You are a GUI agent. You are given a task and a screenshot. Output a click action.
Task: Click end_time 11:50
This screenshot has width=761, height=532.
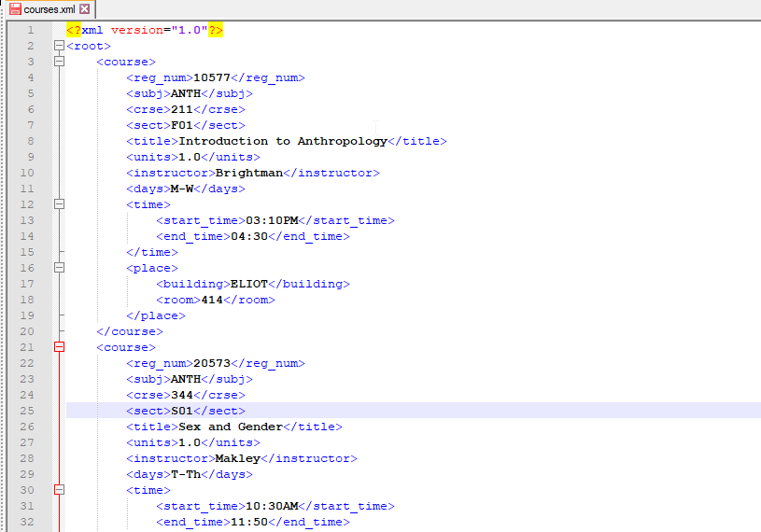pyautogui.click(x=249, y=522)
